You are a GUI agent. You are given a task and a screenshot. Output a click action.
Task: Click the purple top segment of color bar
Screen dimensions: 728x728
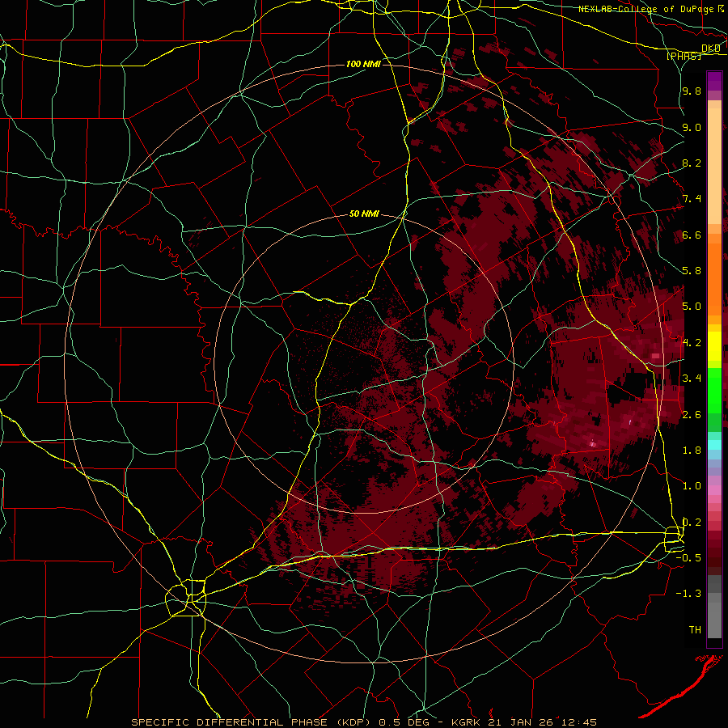(x=714, y=81)
